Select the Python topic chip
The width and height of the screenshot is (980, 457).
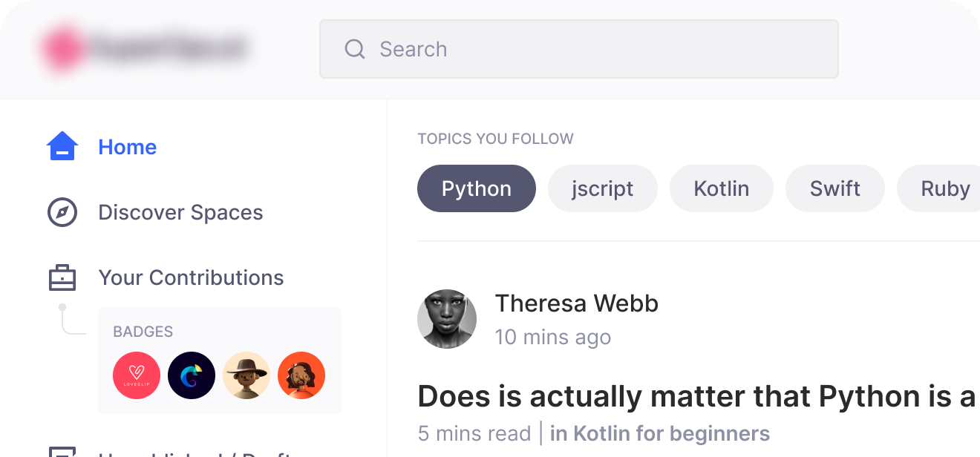(477, 188)
